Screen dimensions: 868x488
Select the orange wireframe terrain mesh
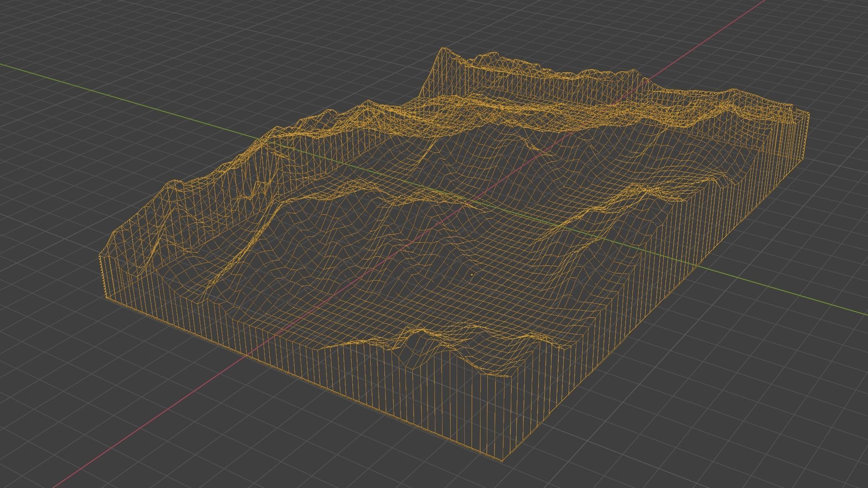point(454,254)
